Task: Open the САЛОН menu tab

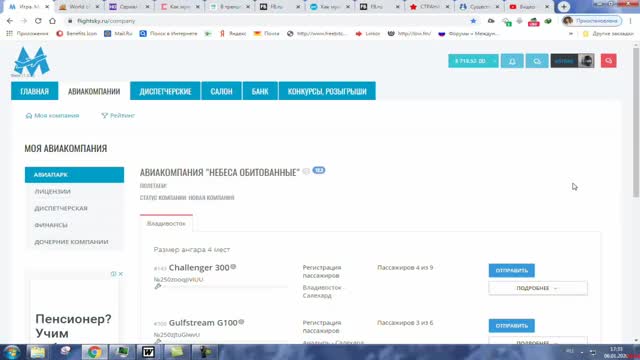Action: pyautogui.click(x=221, y=91)
